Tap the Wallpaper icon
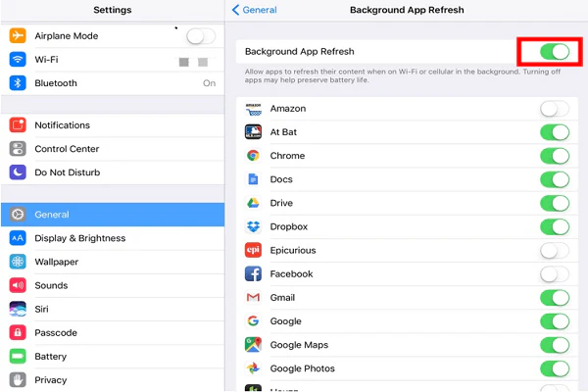This screenshot has width=588, height=392. 18,262
